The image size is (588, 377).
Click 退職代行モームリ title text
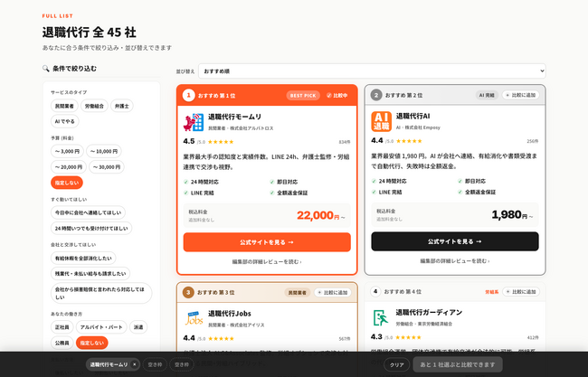(x=235, y=117)
